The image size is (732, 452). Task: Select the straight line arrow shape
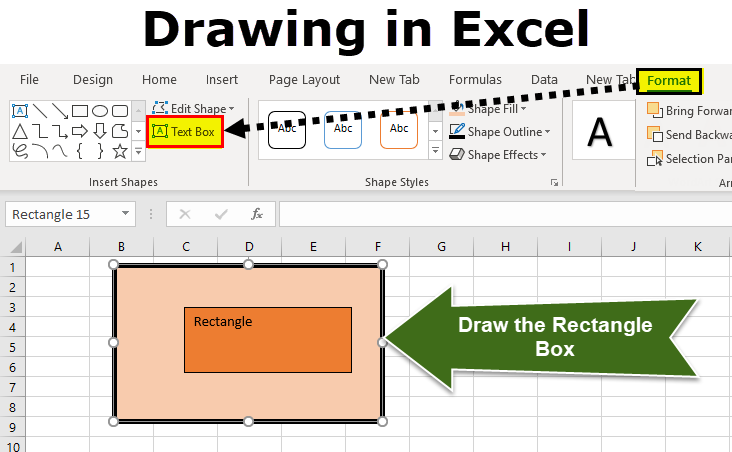[x=59, y=110]
